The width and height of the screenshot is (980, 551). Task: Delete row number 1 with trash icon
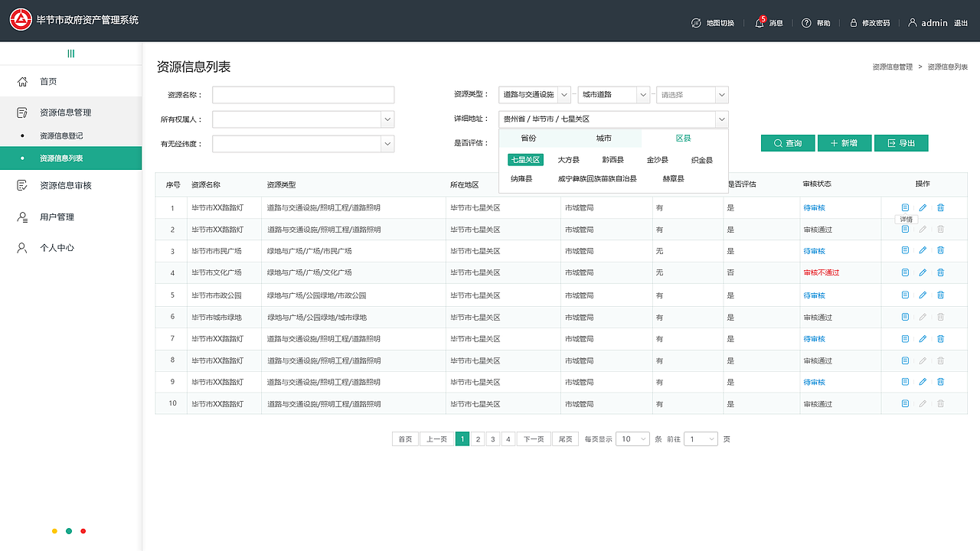coord(941,207)
